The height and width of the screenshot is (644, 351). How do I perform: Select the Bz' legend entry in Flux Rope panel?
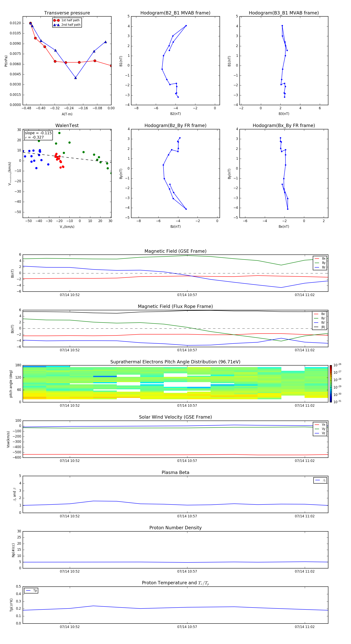click(320, 323)
